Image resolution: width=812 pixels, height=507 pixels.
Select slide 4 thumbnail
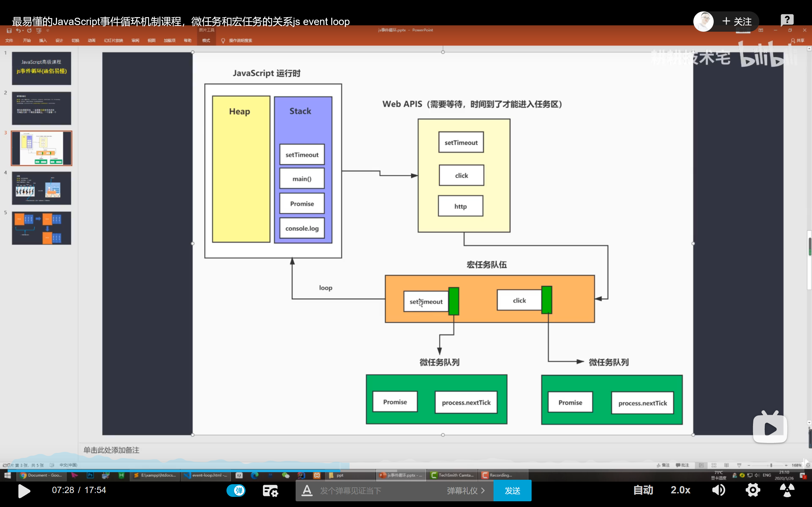tap(42, 188)
